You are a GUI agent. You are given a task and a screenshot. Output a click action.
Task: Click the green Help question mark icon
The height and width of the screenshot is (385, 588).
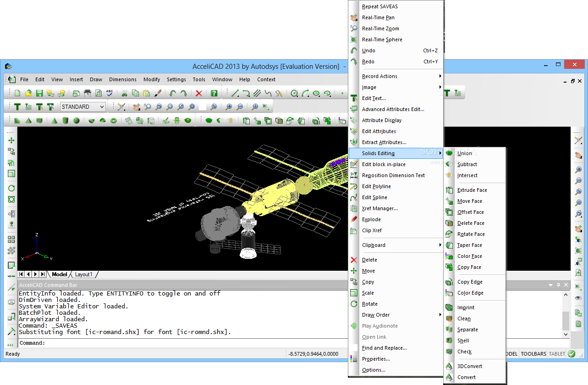pos(214,93)
